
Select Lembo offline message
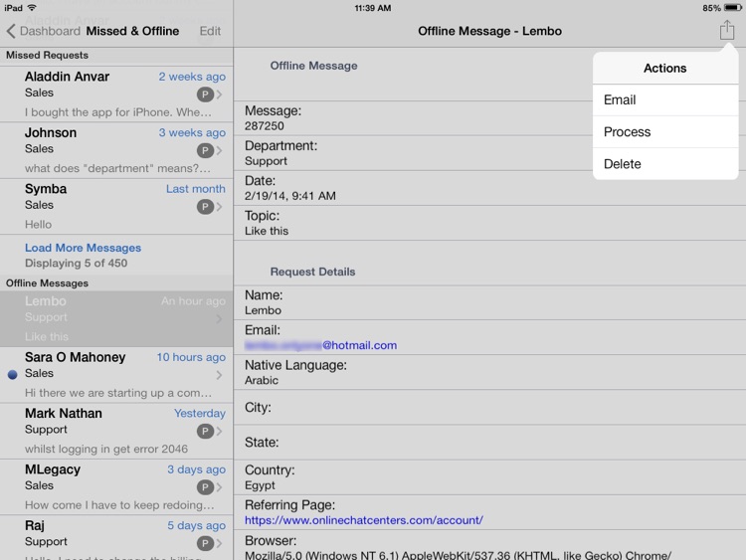click(x=116, y=319)
